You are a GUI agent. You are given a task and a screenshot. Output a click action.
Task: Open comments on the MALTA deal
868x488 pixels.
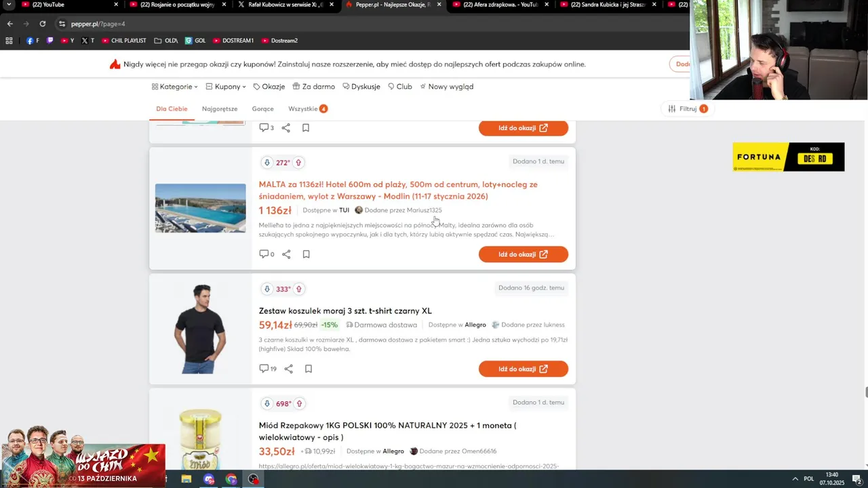point(267,254)
